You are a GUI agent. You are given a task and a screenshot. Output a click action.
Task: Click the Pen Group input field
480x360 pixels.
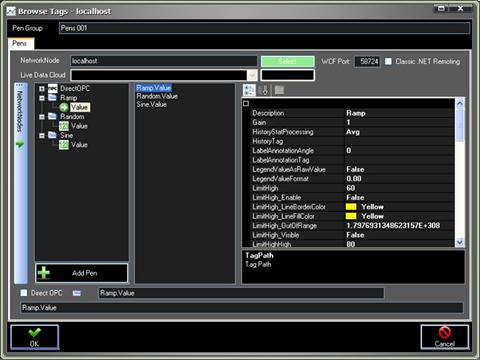pos(265,28)
